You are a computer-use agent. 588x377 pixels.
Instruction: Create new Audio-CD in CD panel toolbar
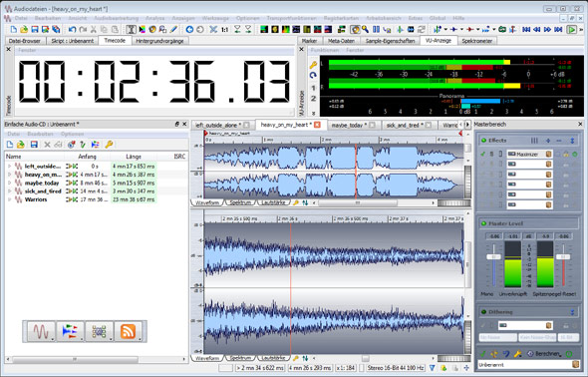[x=10, y=145]
